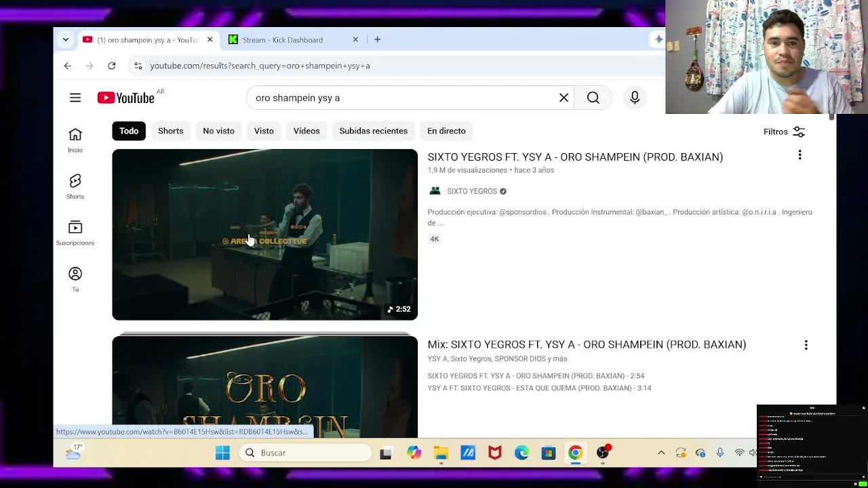Play the ESTA QUE QUEMA track in the Mix

click(539, 388)
